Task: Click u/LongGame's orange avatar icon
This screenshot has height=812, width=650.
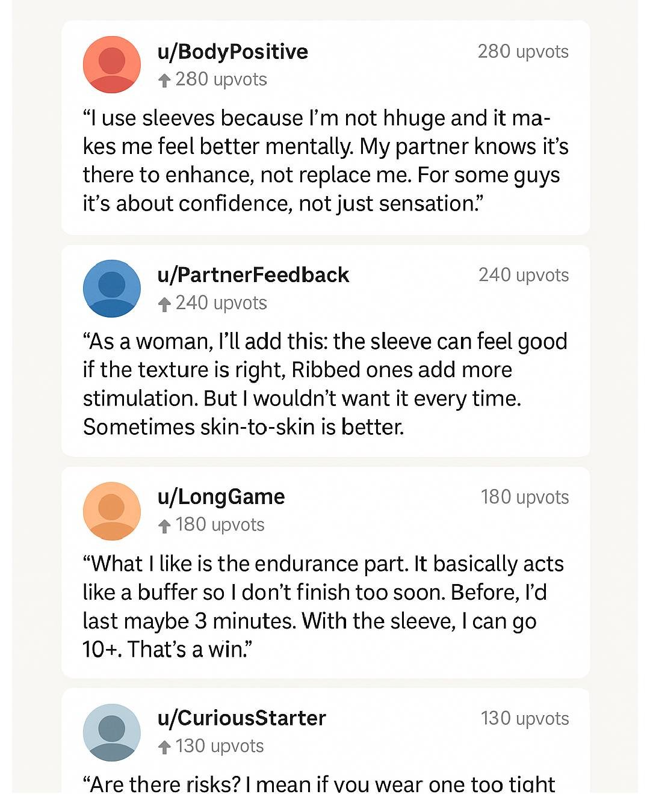Action: [111, 511]
